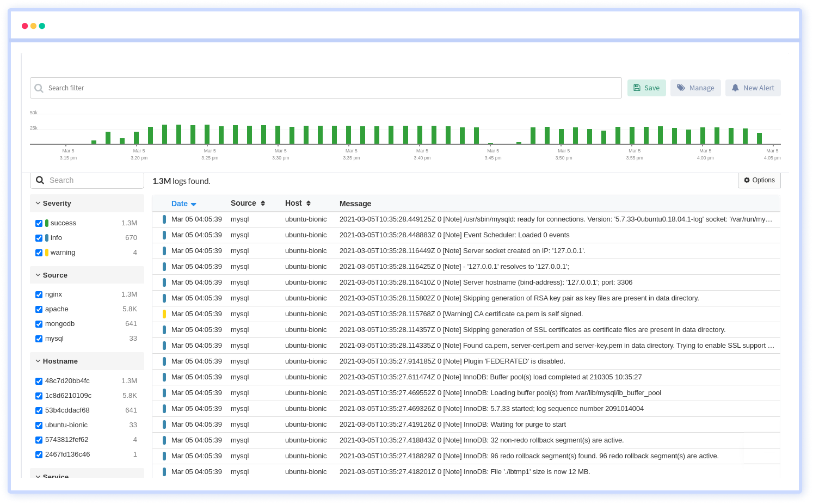Click the tag icon on the Manage button
Image resolution: width=813 pixels, height=504 pixels.
pos(681,88)
